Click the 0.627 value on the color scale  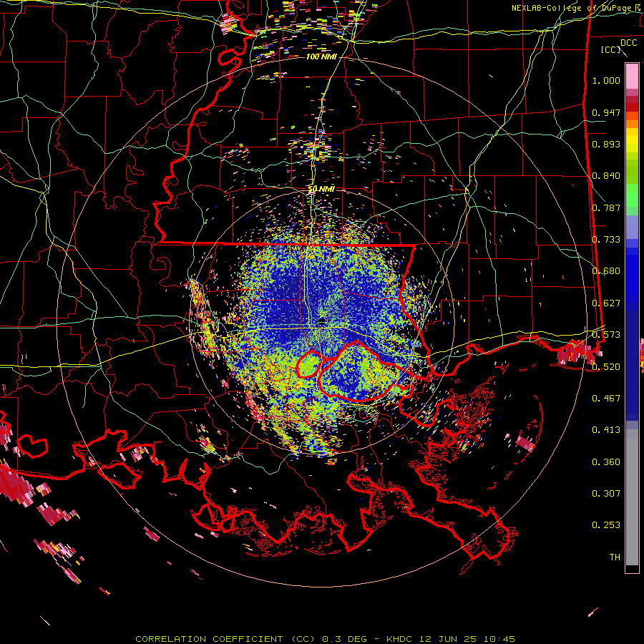pyautogui.click(x=606, y=303)
